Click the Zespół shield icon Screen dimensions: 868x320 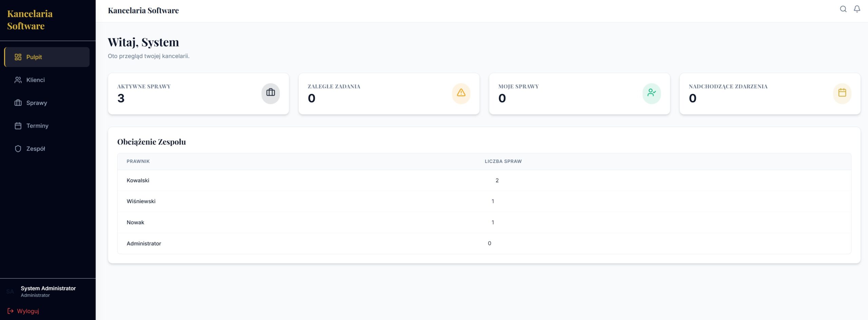click(x=18, y=149)
